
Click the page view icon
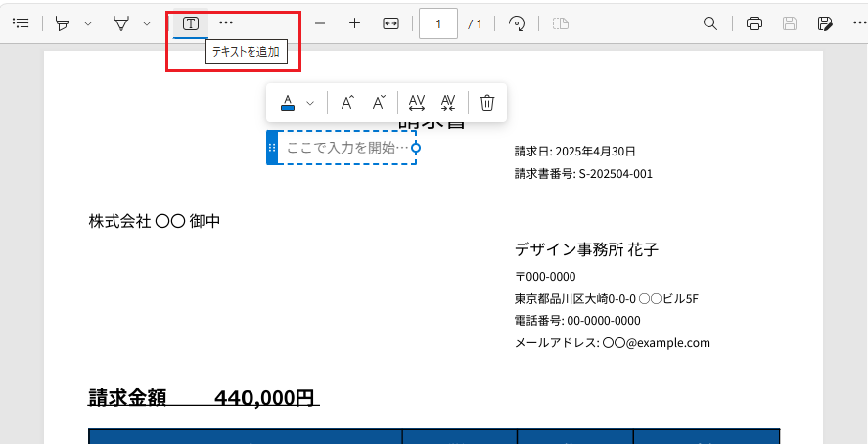click(x=561, y=23)
